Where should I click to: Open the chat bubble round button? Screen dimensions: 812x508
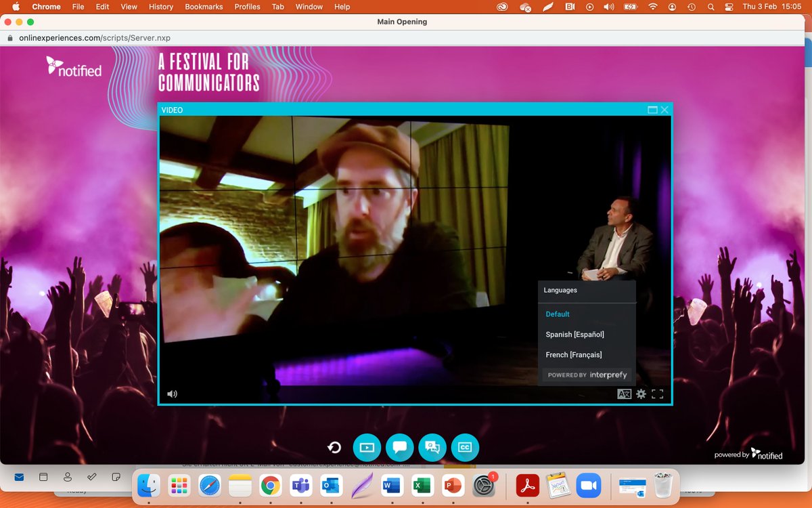(x=399, y=447)
